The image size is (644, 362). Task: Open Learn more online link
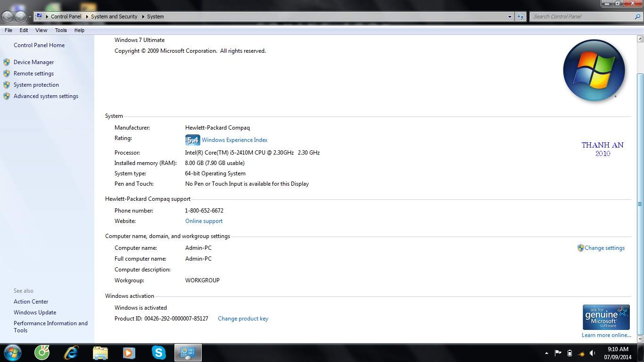(x=606, y=335)
